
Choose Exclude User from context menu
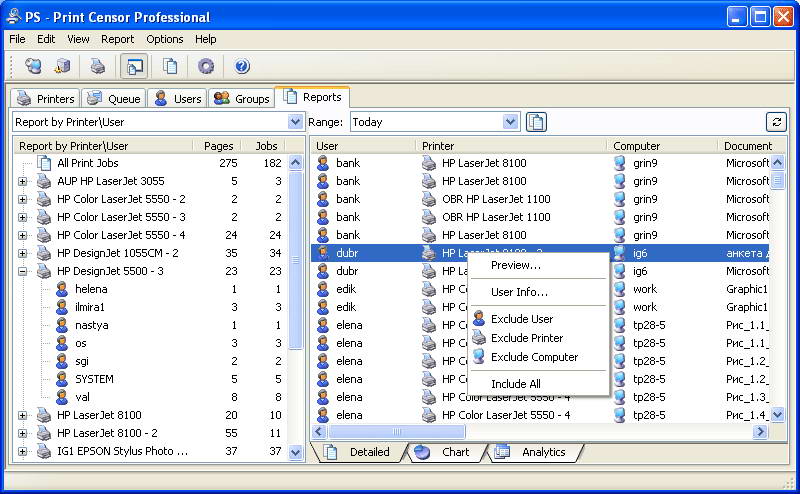click(522, 319)
